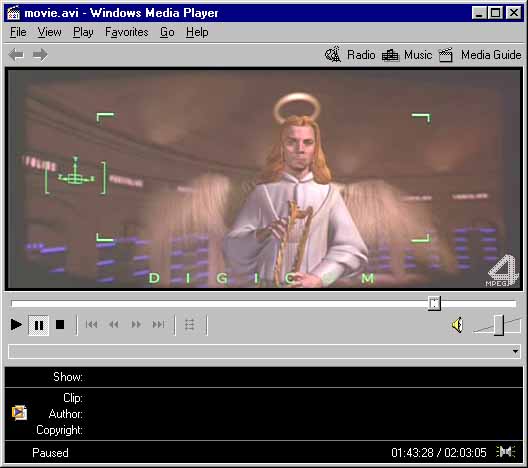Click the Play button
The image size is (528, 468).
click(x=16, y=325)
